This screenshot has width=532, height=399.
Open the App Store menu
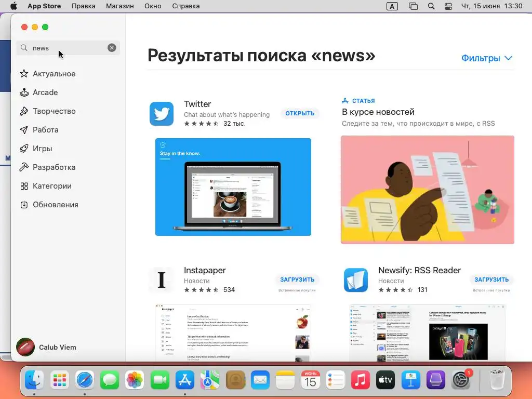(x=44, y=6)
